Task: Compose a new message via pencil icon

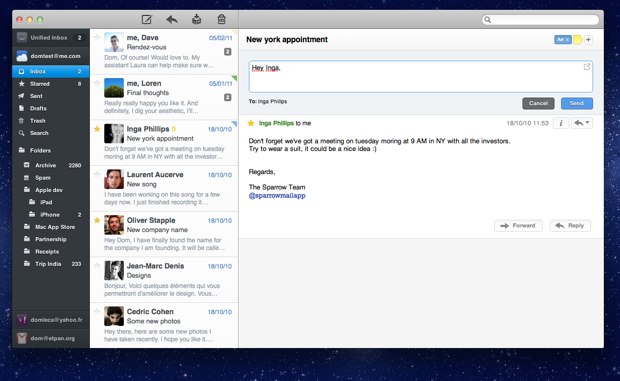Action: 147,19
